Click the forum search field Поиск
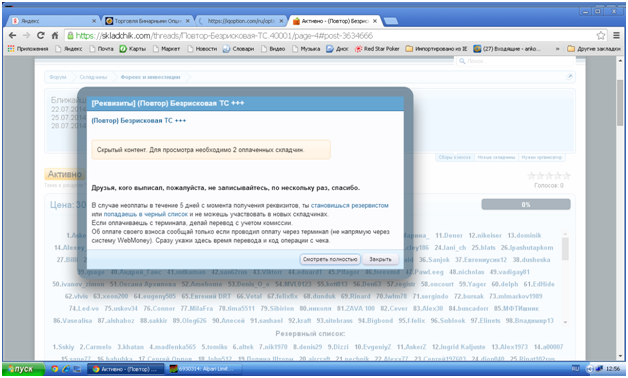This screenshot has width=628, height=378. [516, 61]
